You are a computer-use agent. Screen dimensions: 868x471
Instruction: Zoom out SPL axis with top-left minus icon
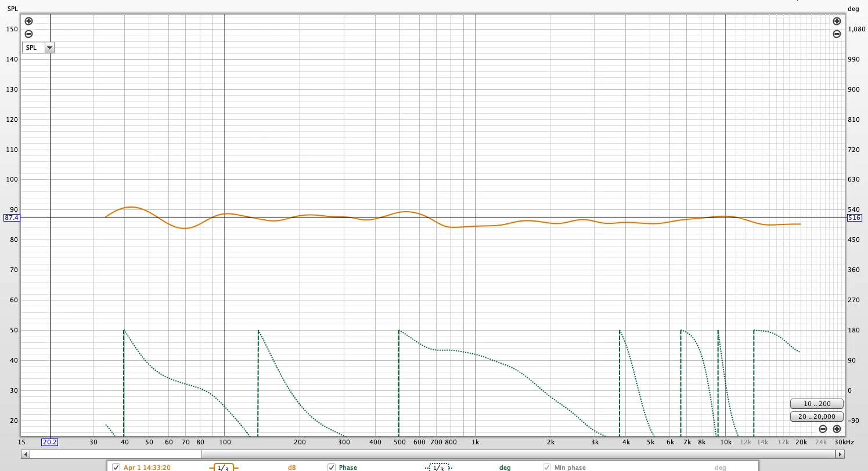pyautogui.click(x=28, y=34)
